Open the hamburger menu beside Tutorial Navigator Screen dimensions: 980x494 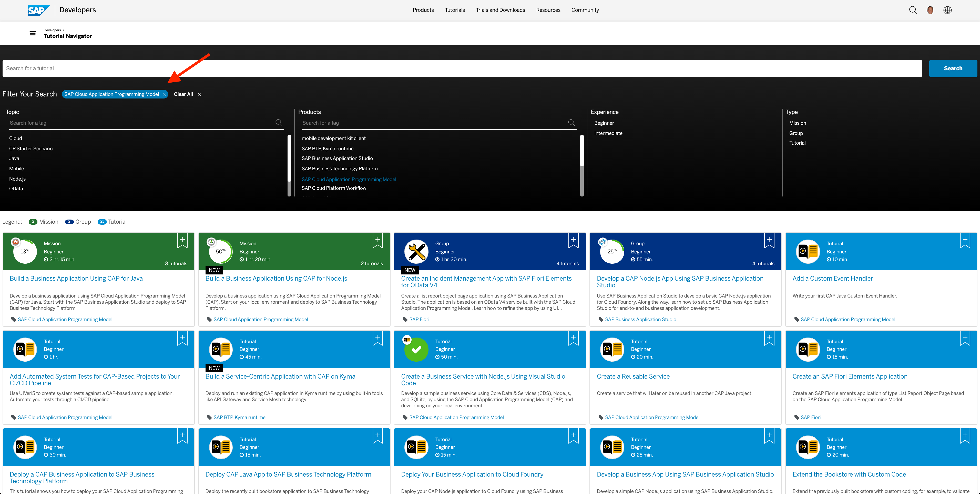tap(33, 33)
